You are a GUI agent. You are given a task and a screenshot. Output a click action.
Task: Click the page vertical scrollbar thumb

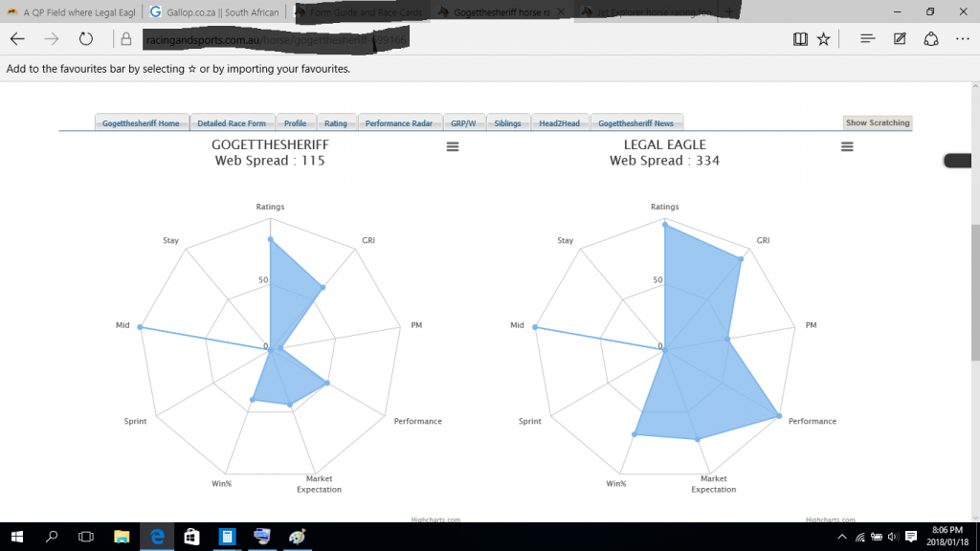click(x=974, y=292)
